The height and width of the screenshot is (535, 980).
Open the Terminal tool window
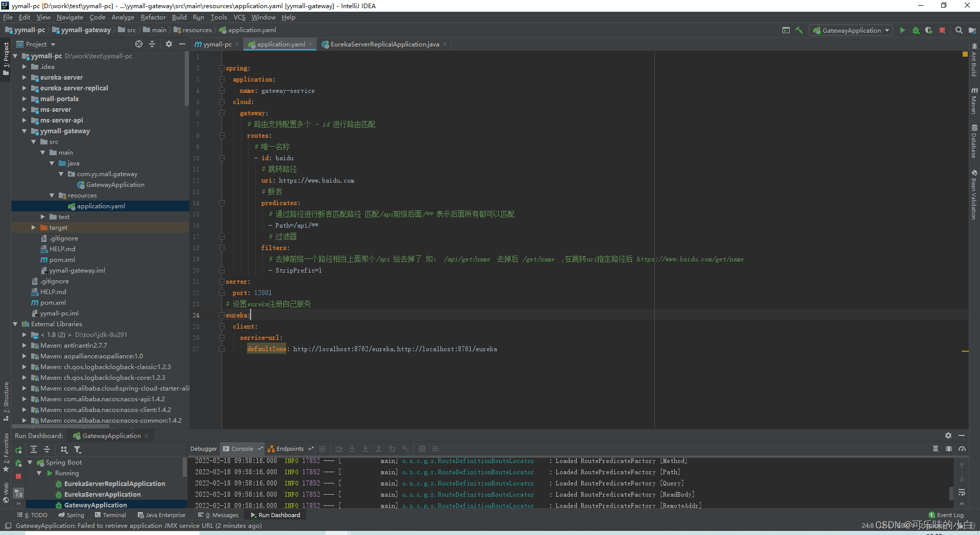tap(110, 515)
